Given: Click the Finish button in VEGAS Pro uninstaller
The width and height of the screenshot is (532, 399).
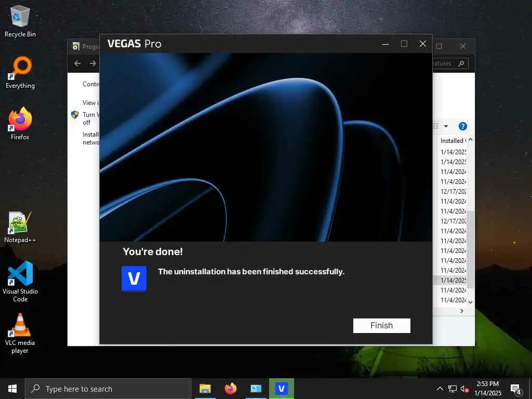Looking at the screenshot, I should click(382, 325).
